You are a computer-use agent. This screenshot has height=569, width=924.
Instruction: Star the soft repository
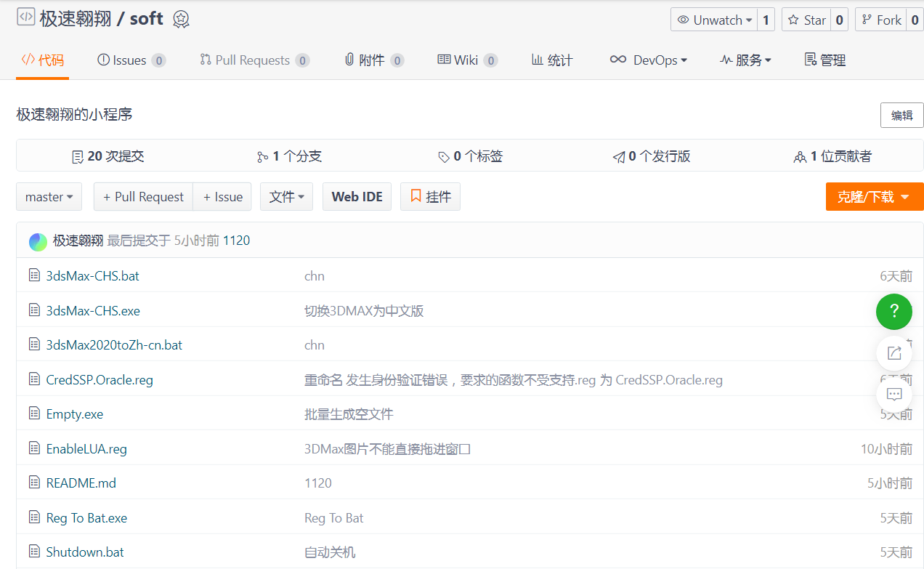806,20
